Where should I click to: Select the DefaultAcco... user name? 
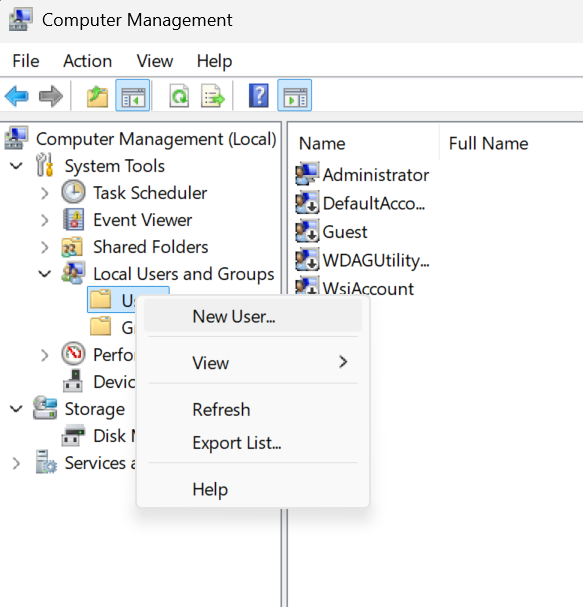[x=374, y=203]
